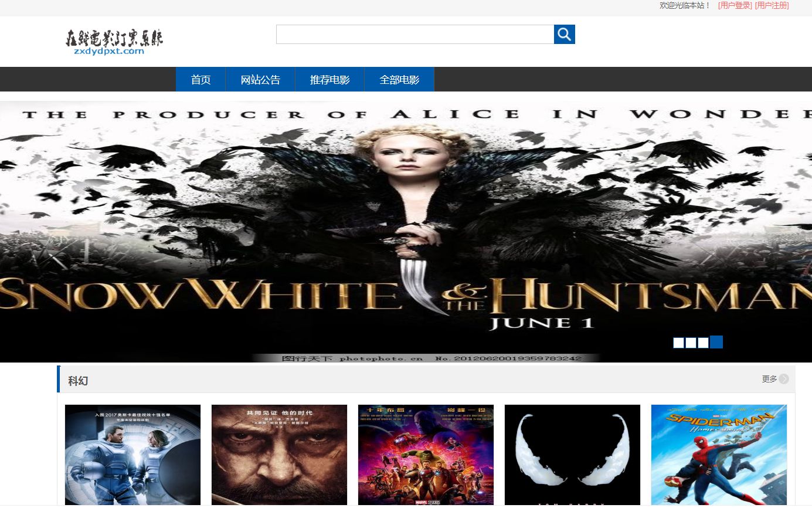Open 推荐电影 in the navigation bar
This screenshot has height=508, width=812.
click(329, 80)
